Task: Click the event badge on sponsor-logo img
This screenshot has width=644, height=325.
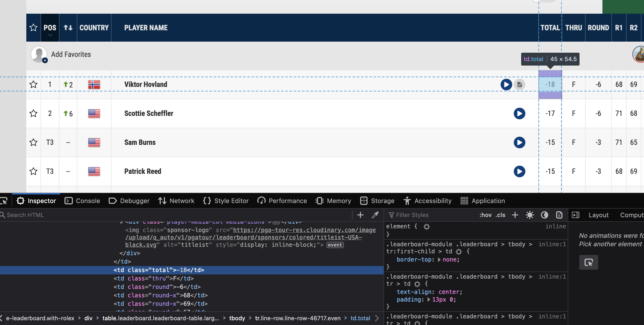Action: (335, 245)
